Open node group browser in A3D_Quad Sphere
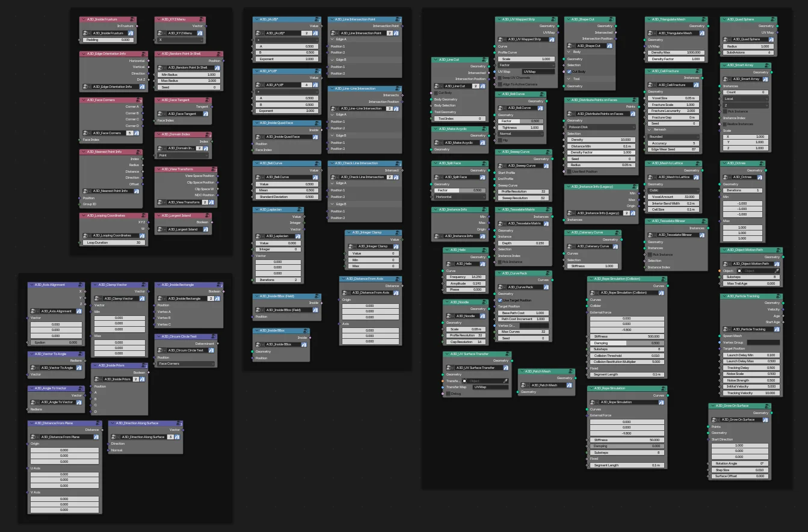 coord(725,40)
